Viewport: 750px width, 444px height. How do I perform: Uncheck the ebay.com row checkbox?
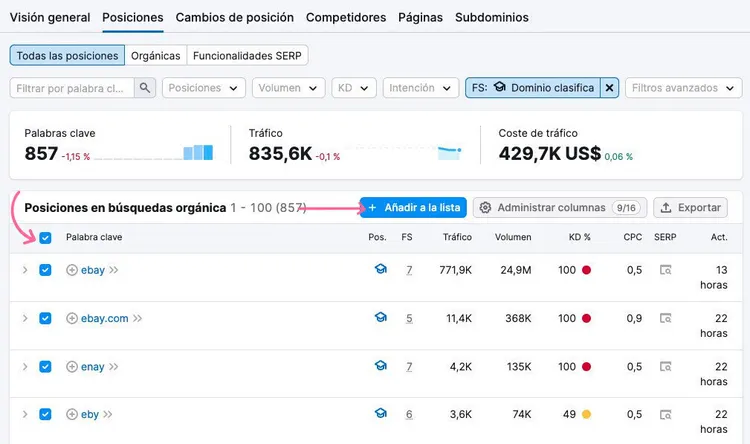[45, 318]
